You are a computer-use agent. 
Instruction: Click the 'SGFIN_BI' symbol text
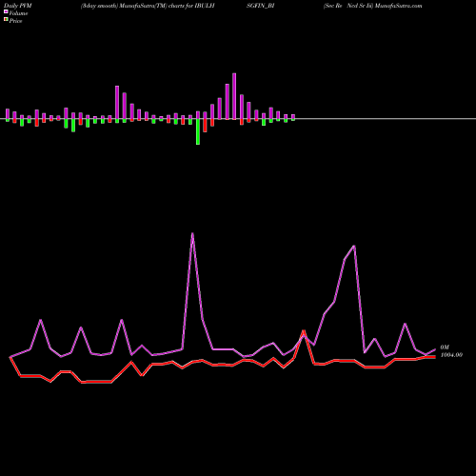coord(260,6)
